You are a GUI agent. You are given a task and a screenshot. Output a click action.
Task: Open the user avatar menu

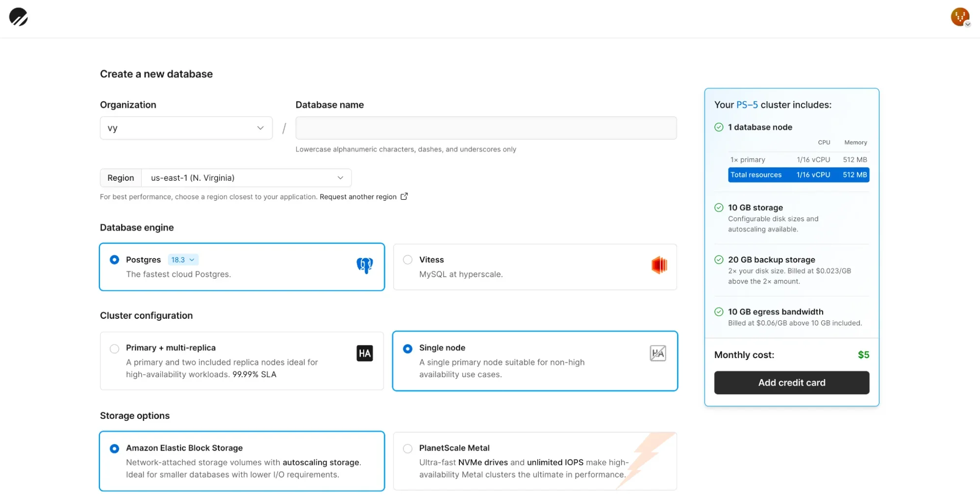point(960,17)
